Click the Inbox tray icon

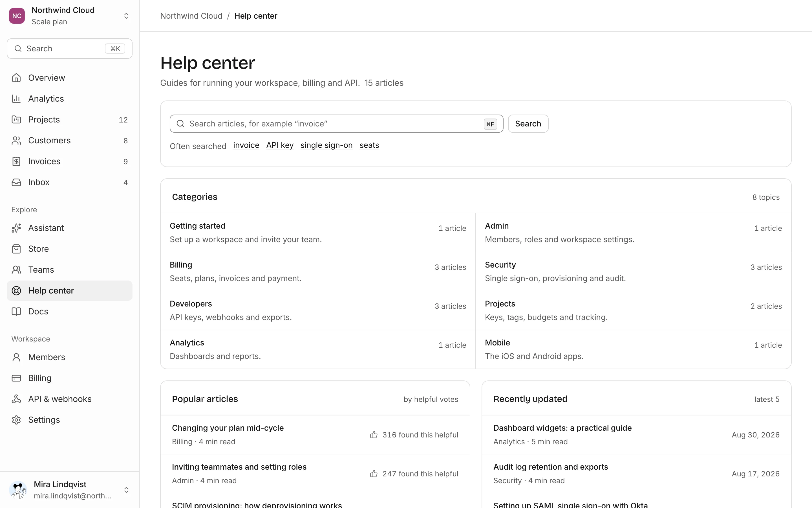tap(16, 182)
